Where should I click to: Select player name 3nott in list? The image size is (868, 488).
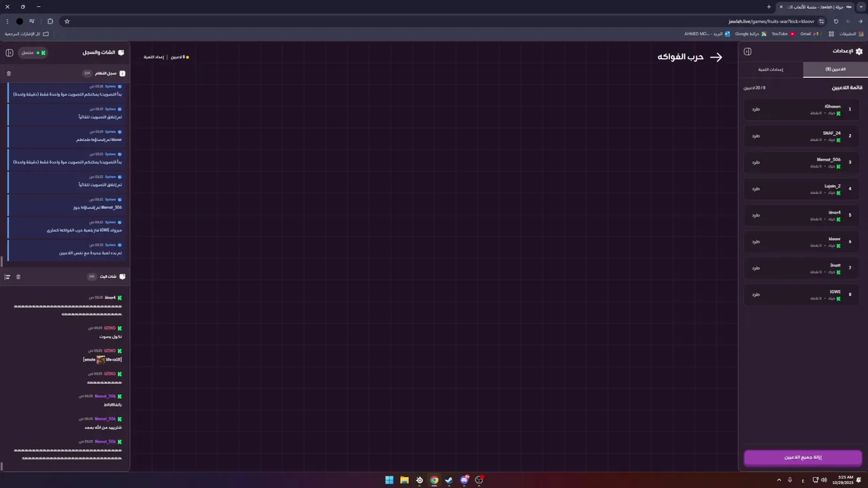click(835, 265)
